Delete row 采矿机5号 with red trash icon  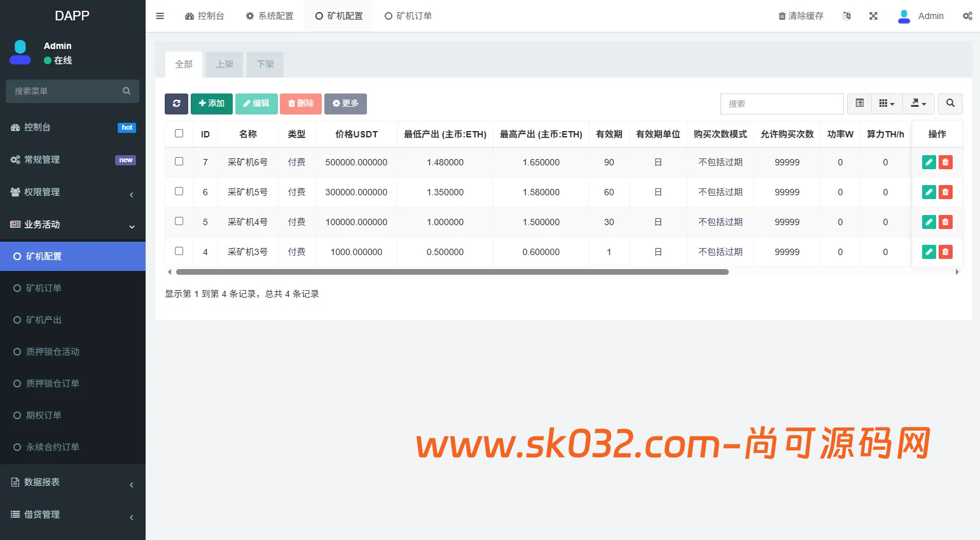click(946, 192)
